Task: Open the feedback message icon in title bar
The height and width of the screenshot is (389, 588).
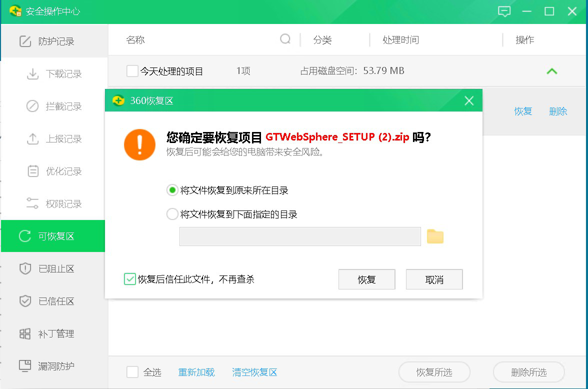Action: pos(504,11)
